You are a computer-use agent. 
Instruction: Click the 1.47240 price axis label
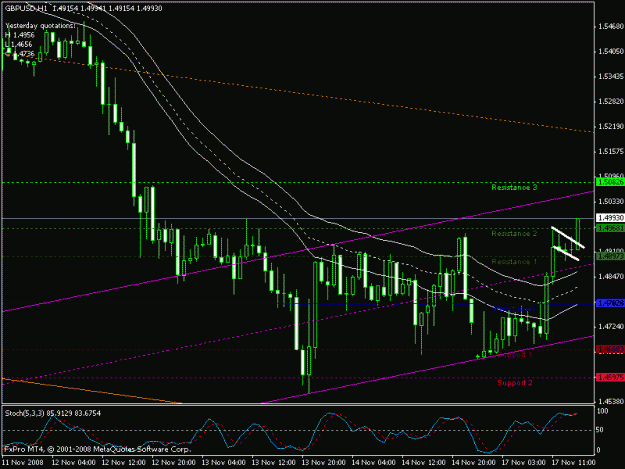610,326
